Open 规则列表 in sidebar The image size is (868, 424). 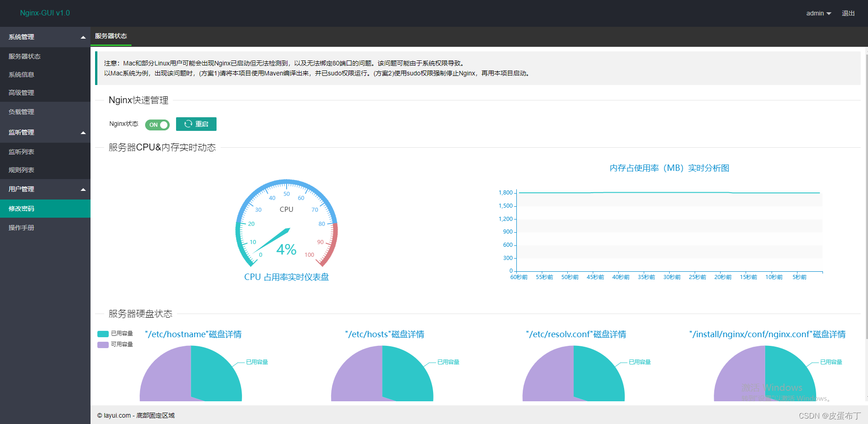pos(45,170)
